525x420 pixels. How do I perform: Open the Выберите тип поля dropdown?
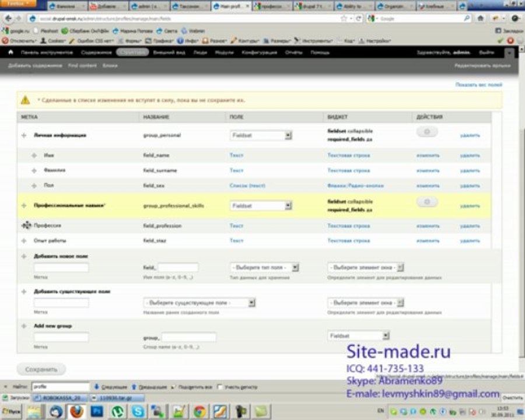(264, 267)
